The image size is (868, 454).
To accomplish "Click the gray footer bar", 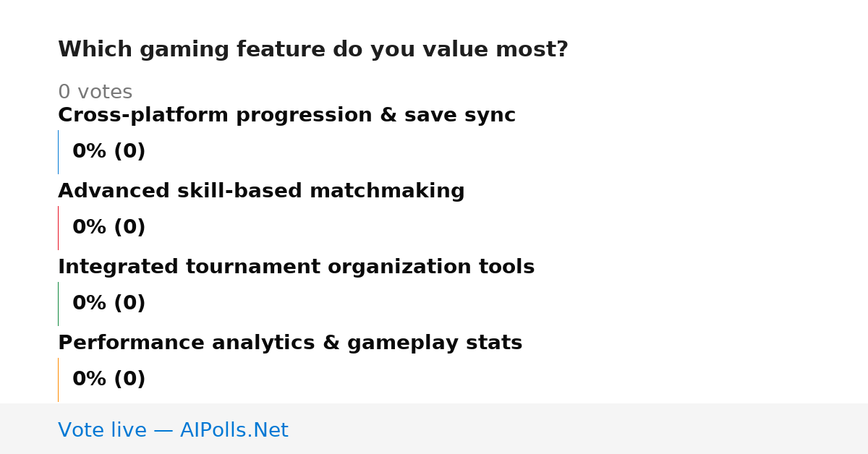I will coord(434,429).
